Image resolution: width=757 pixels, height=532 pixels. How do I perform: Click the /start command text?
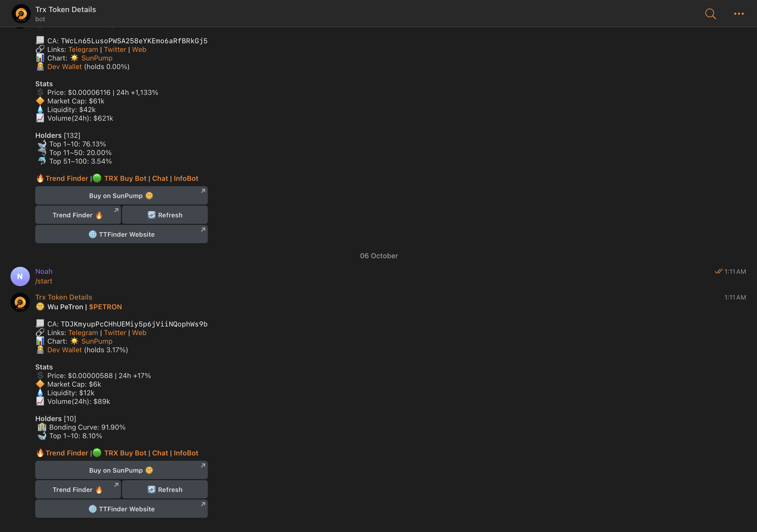44,281
